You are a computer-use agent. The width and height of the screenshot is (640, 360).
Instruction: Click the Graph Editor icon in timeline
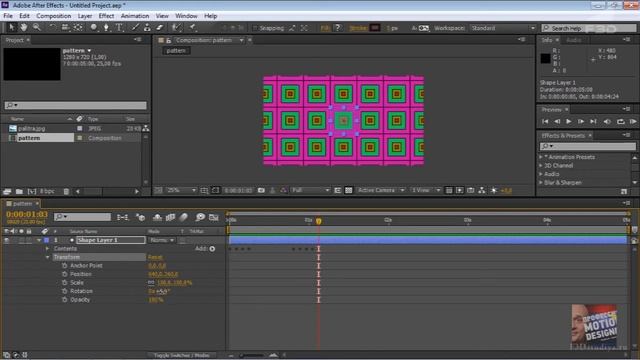(x=213, y=217)
